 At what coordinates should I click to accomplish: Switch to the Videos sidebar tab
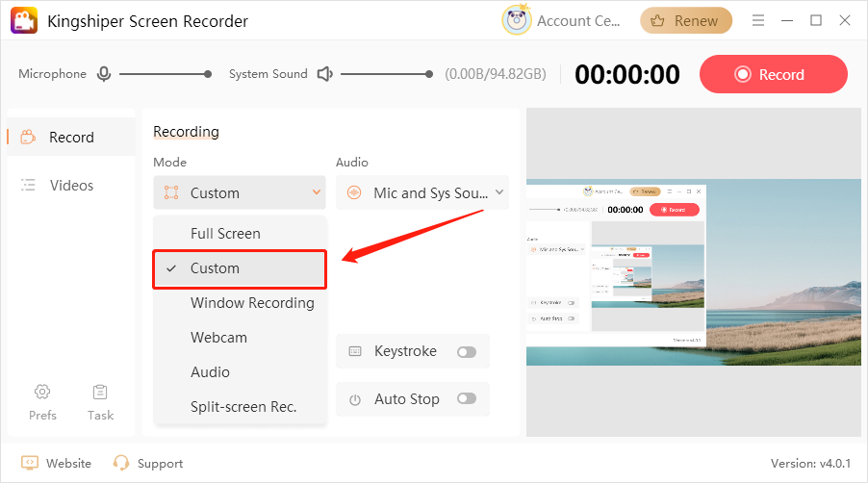(x=71, y=185)
